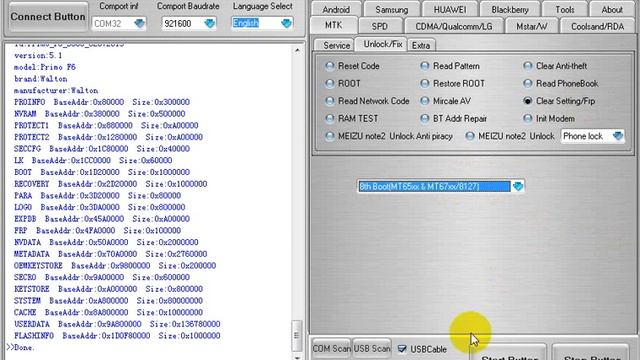Click the FLASHINFO partition log line
The image size is (640, 360).
coord(117,336)
